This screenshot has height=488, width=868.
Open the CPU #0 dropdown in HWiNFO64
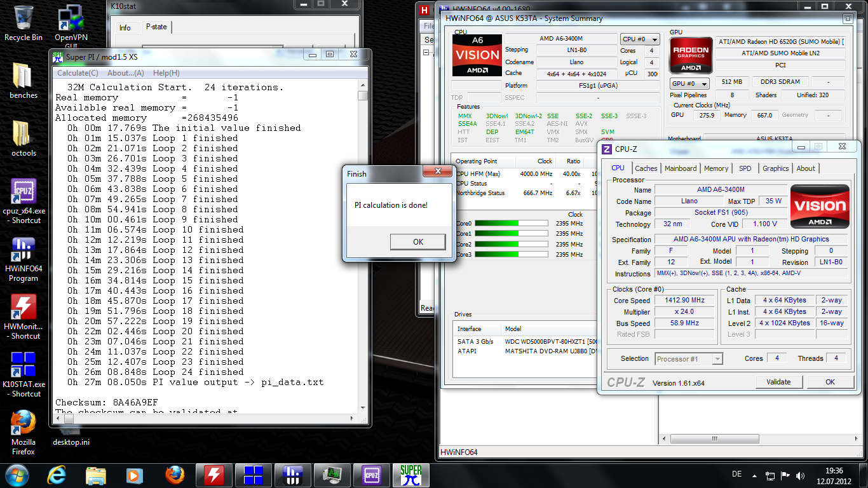(639, 39)
